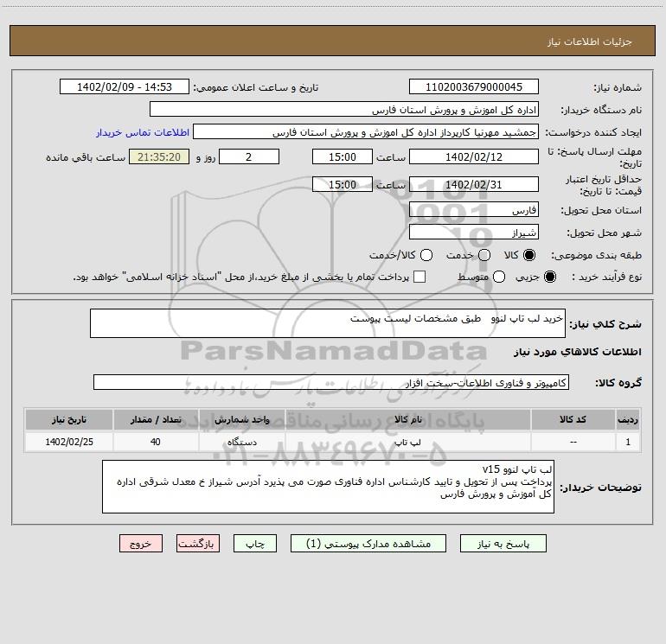Click the request creator field جمشید مهرنیا
666x644 pixels.
coord(366,131)
